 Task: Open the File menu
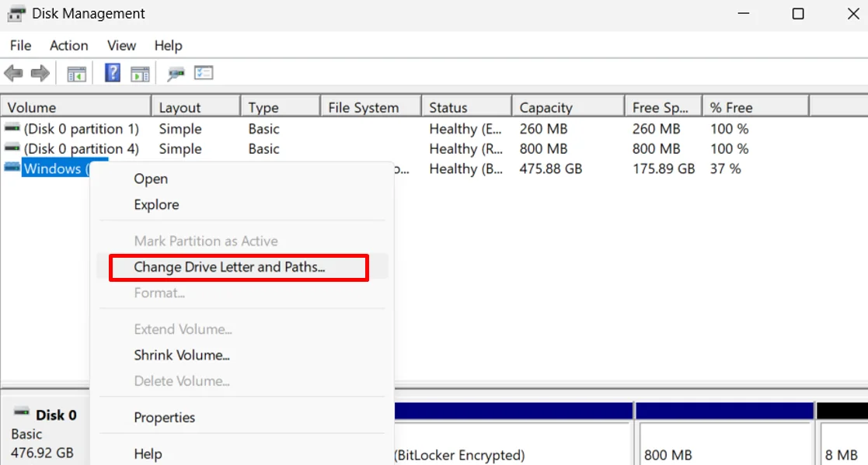click(x=20, y=45)
